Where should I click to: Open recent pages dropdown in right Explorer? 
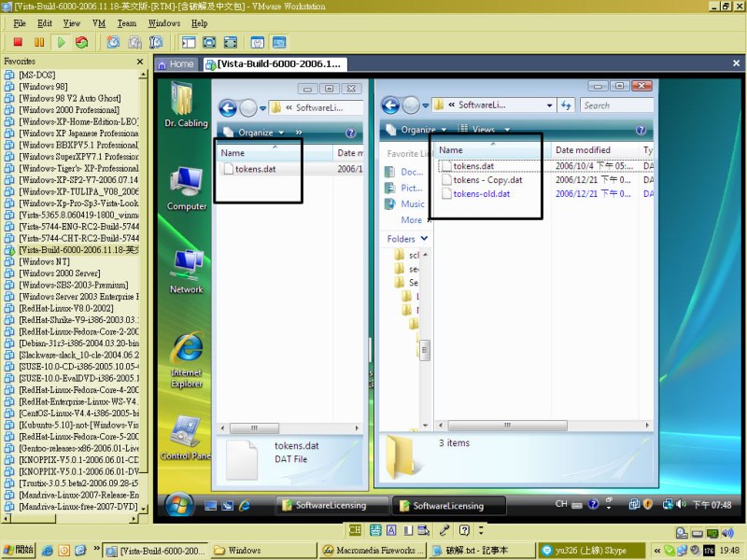point(425,105)
